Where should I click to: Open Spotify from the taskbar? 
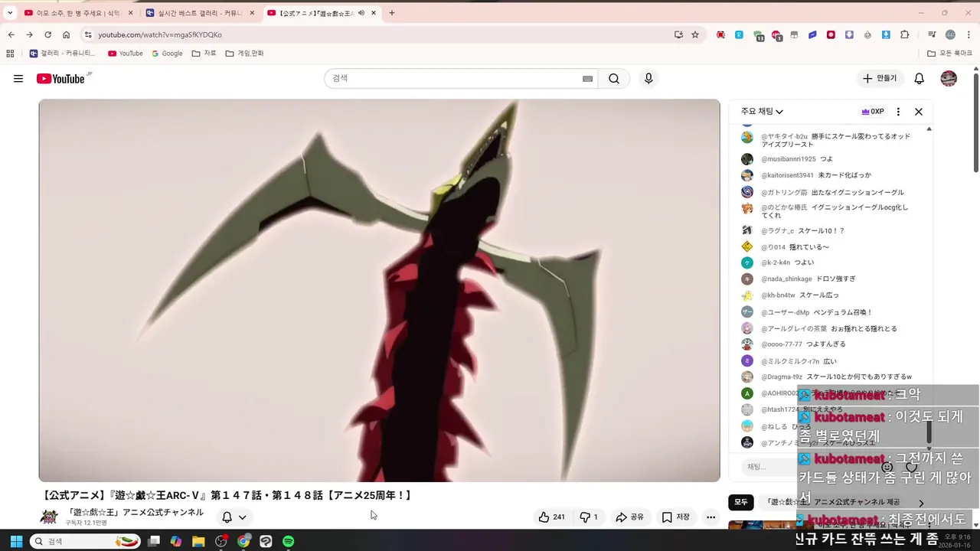289,541
